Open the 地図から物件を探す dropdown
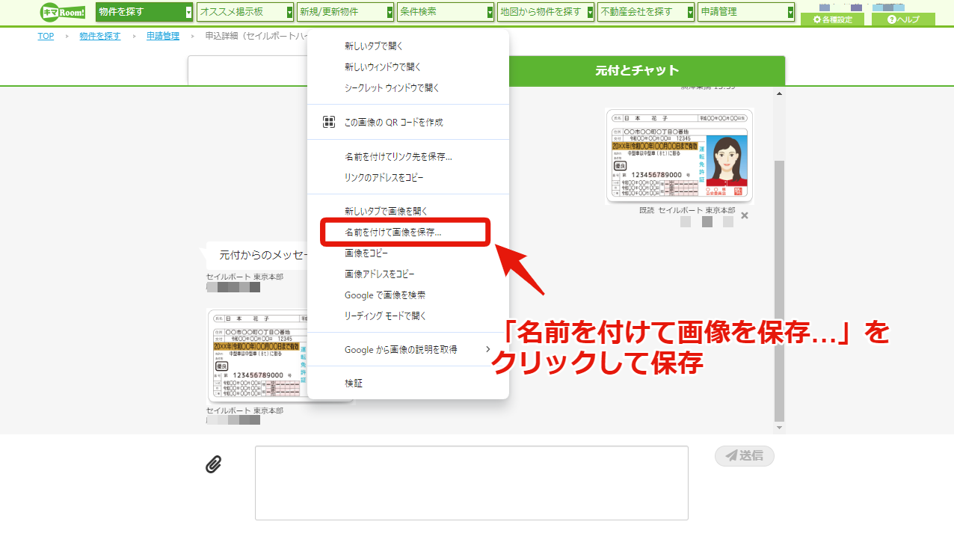954x560 pixels. [546, 12]
